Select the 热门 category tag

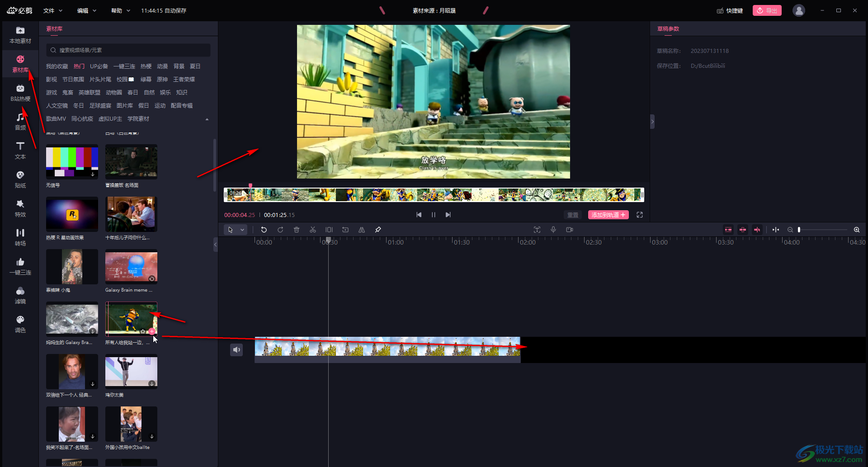point(79,66)
